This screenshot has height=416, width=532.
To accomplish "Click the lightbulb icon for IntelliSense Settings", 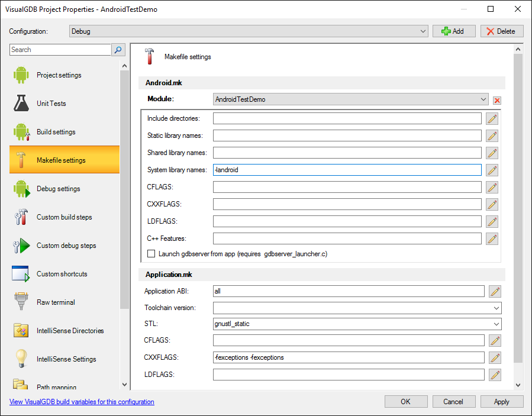I will coord(21,359).
